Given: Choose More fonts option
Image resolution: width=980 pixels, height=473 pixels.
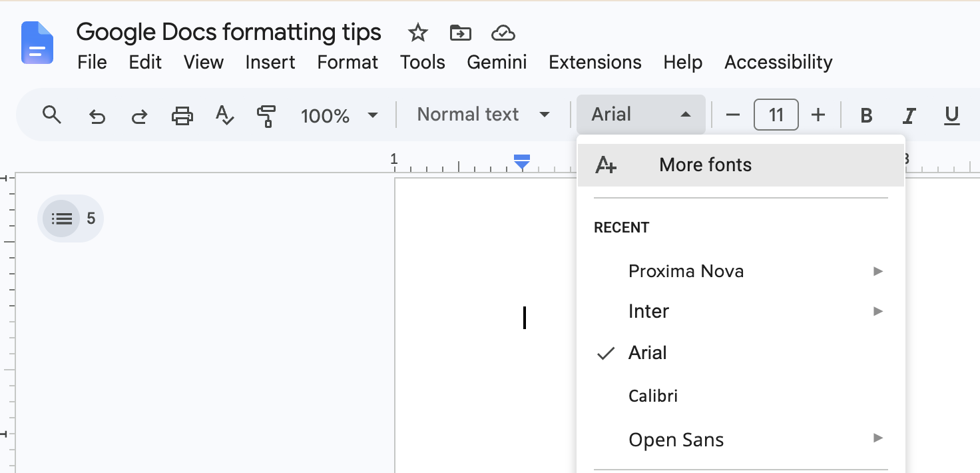Looking at the screenshot, I should pyautogui.click(x=740, y=165).
